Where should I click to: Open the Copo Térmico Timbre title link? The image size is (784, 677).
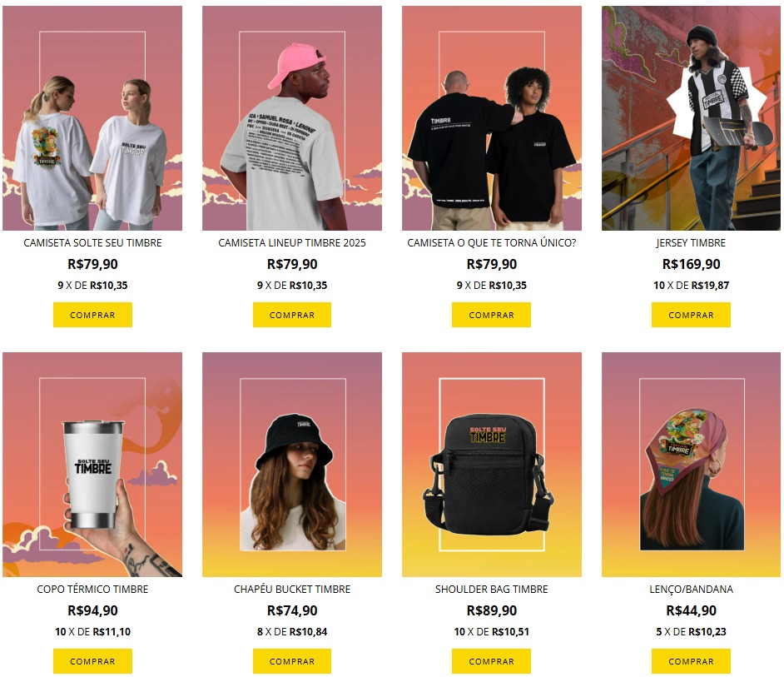pyautogui.click(x=92, y=589)
